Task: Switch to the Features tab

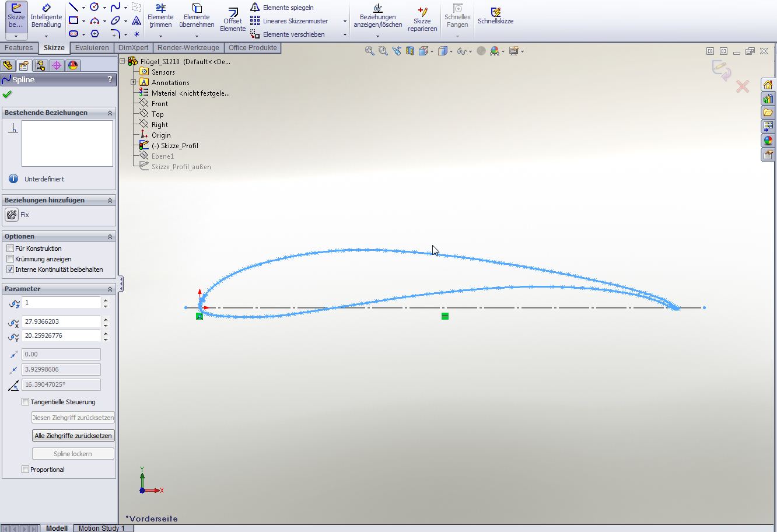Action: coord(19,48)
